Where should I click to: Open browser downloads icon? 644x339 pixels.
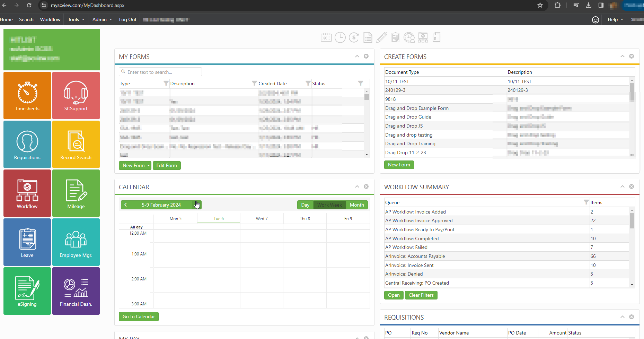tap(589, 5)
